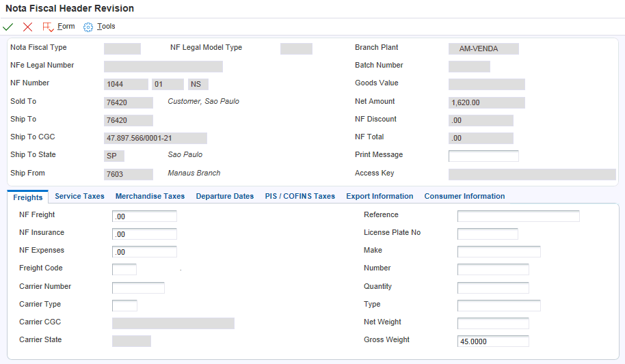Viewport: 625px width, 364px height.
Task: Open the Form menu
Action: (59, 27)
